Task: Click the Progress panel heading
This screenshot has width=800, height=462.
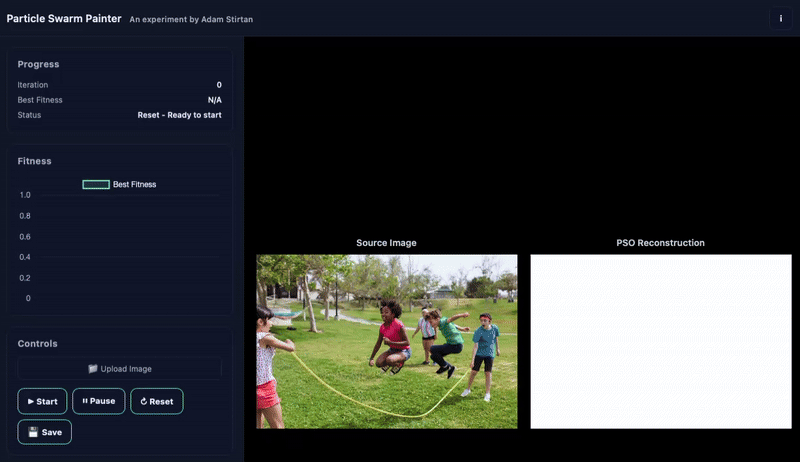Action: (38, 64)
